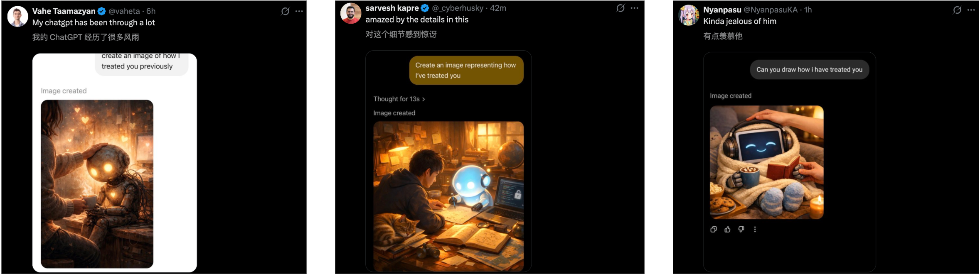Open the blue robot studying image

448,196
